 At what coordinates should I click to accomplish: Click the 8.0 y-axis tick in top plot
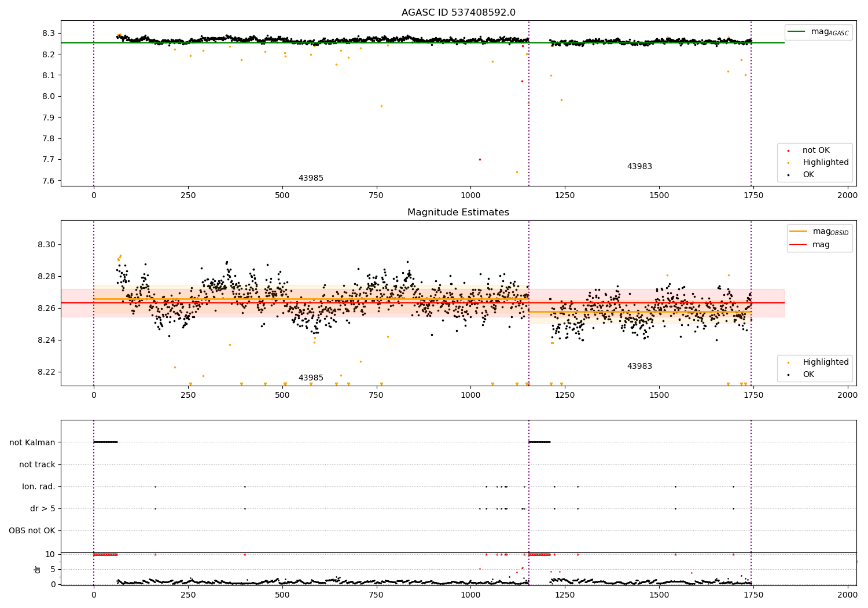coord(49,96)
